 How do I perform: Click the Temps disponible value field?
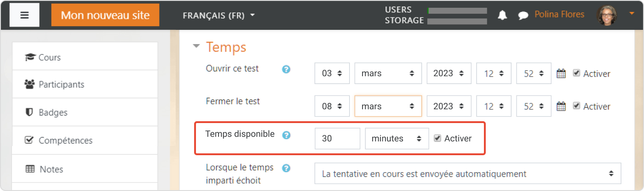pos(337,139)
